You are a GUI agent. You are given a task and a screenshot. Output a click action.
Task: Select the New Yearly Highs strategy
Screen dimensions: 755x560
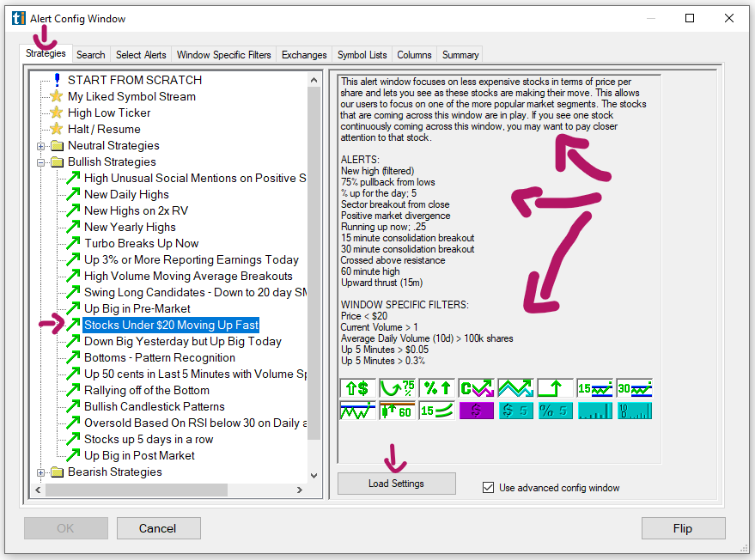tap(130, 228)
